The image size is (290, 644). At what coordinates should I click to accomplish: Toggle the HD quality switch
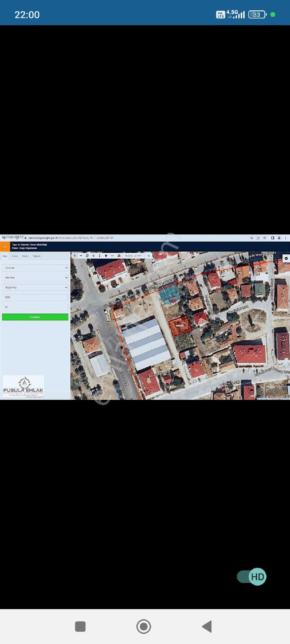[251, 577]
